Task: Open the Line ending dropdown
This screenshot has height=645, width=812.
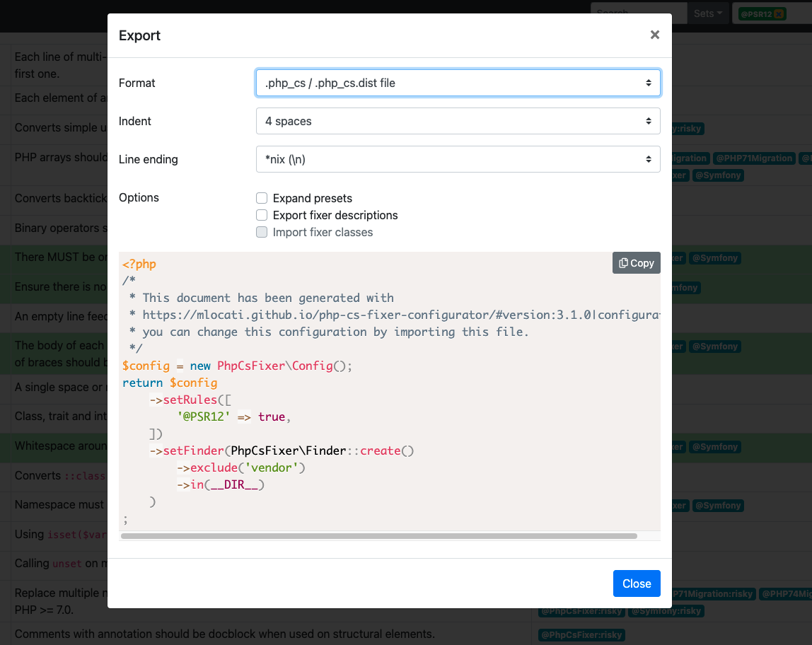Action: (458, 159)
